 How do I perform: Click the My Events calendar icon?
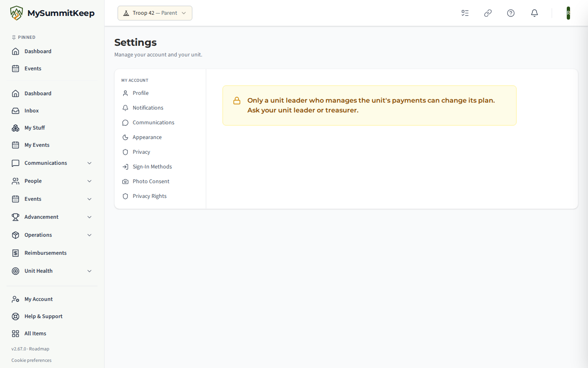(x=16, y=145)
